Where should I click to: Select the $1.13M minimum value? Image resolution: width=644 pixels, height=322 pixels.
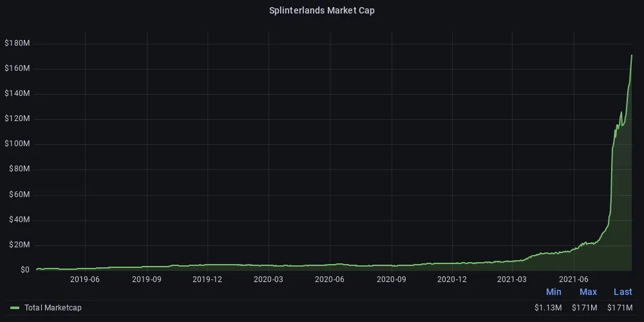[x=548, y=308]
